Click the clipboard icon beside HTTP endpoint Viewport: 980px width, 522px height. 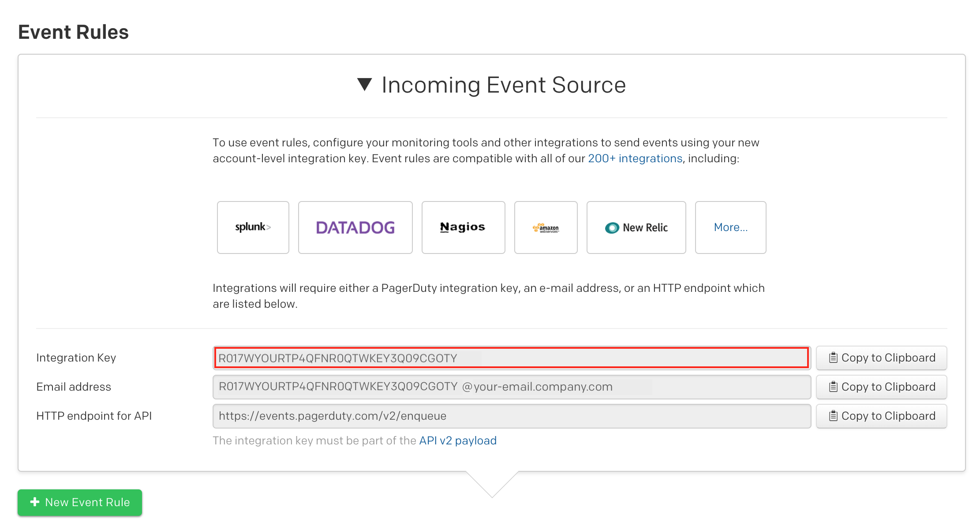click(833, 416)
